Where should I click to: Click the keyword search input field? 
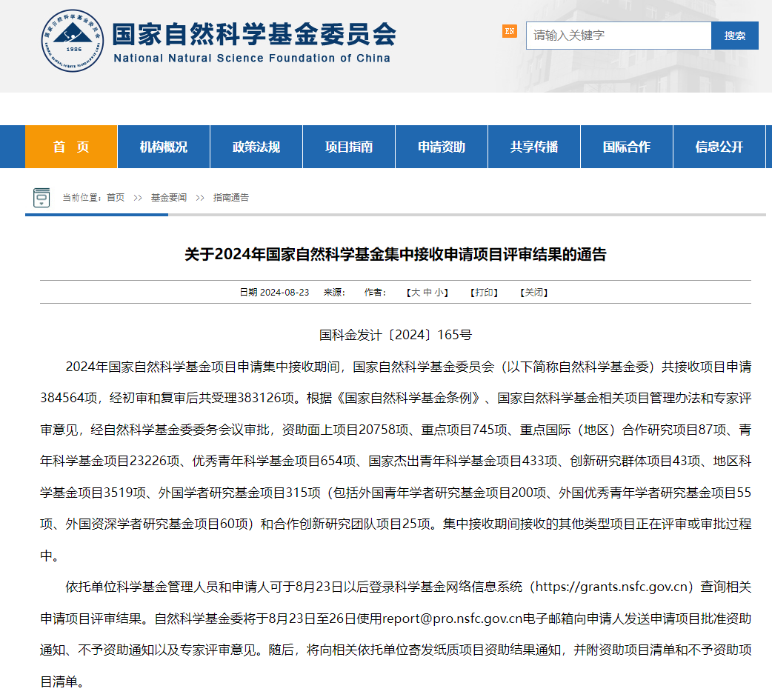click(618, 36)
